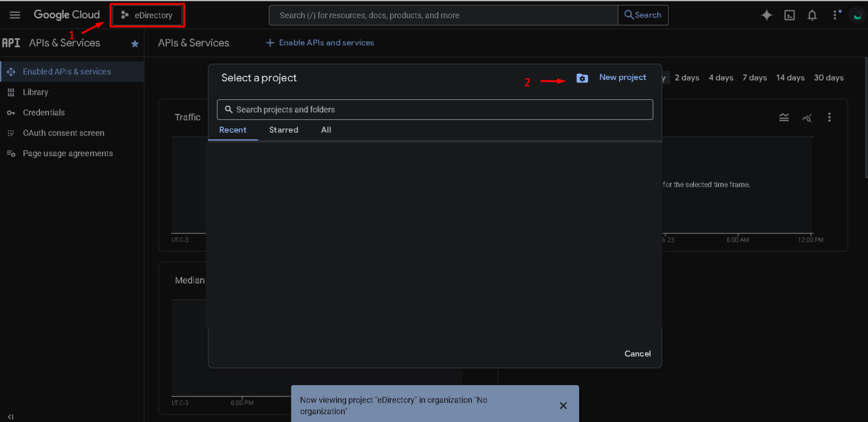868x422 pixels.
Task: Click the account avatar icon
Action: pos(857,15)
